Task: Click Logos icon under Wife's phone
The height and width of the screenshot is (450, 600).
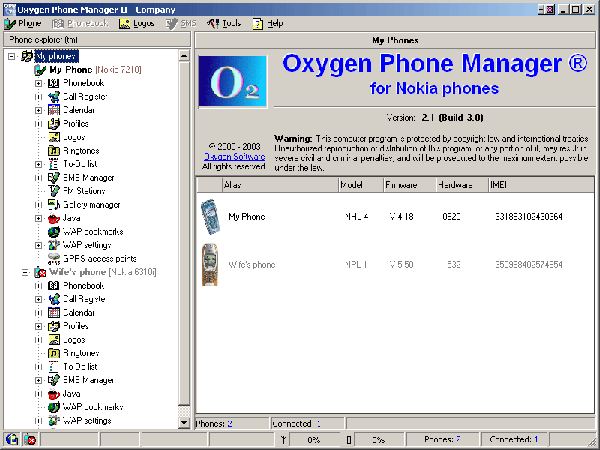Action: pos(54,340)
